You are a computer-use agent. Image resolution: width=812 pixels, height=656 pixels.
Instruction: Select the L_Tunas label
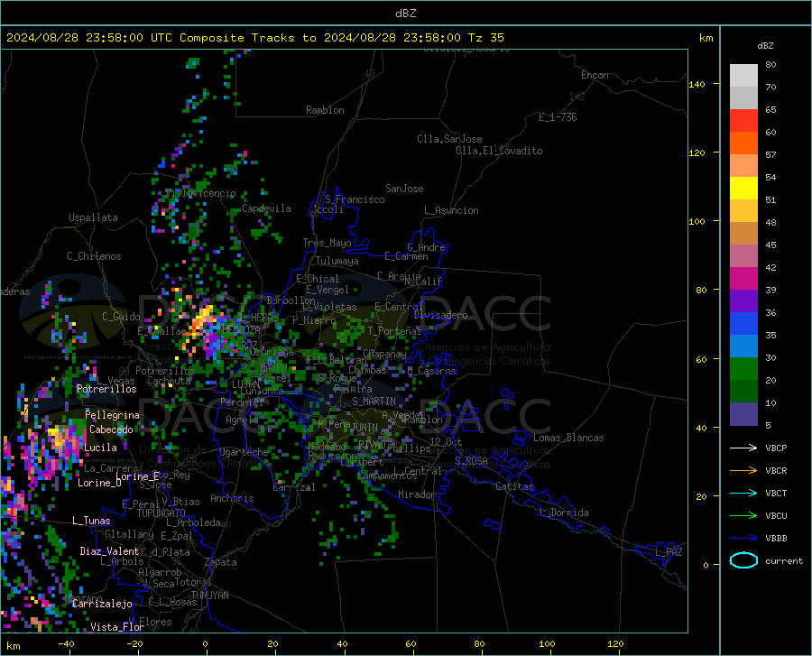point(91,521)
